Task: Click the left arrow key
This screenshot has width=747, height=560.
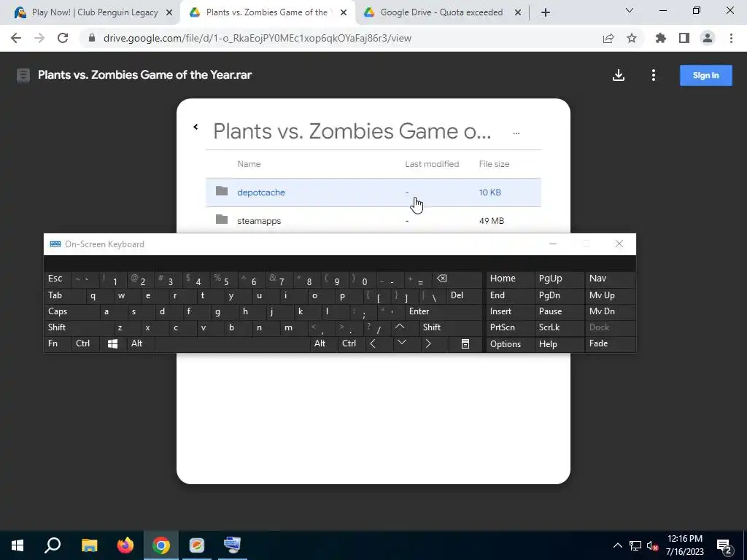Action: pyautogui.click(x=379, y=344)
